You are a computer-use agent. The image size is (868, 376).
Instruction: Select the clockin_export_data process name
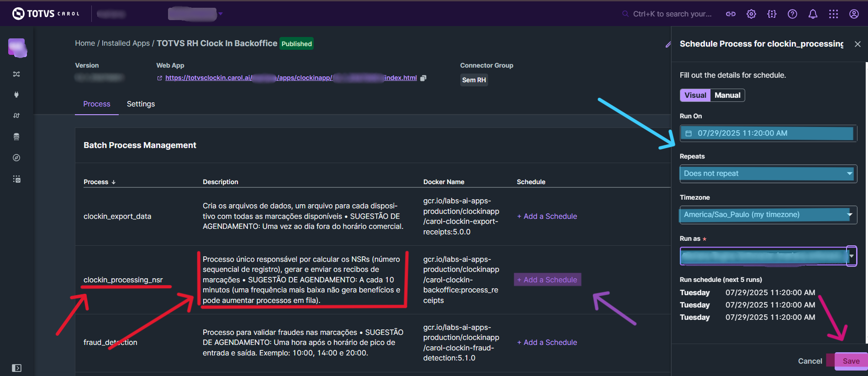tap(117, 216)
